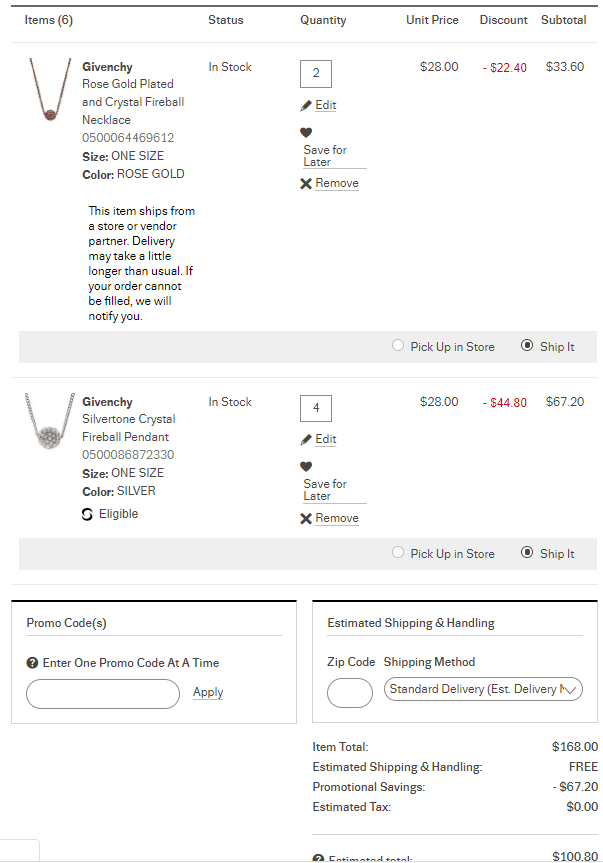603x863 pixels.
Task: Click the question mark icon beside promo code
Action: coord(32,663)
